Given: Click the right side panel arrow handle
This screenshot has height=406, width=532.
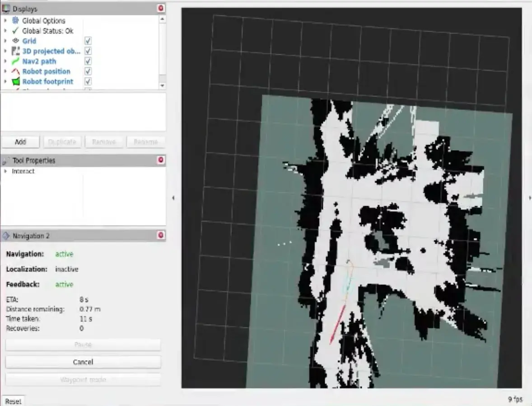Looking at the screenshot, I should [x=530, y=198].
